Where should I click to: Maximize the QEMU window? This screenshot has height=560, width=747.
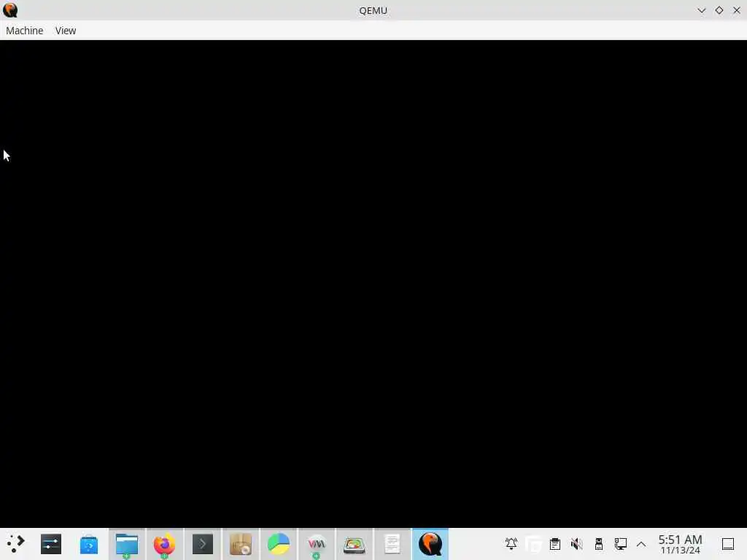[719, 10]
